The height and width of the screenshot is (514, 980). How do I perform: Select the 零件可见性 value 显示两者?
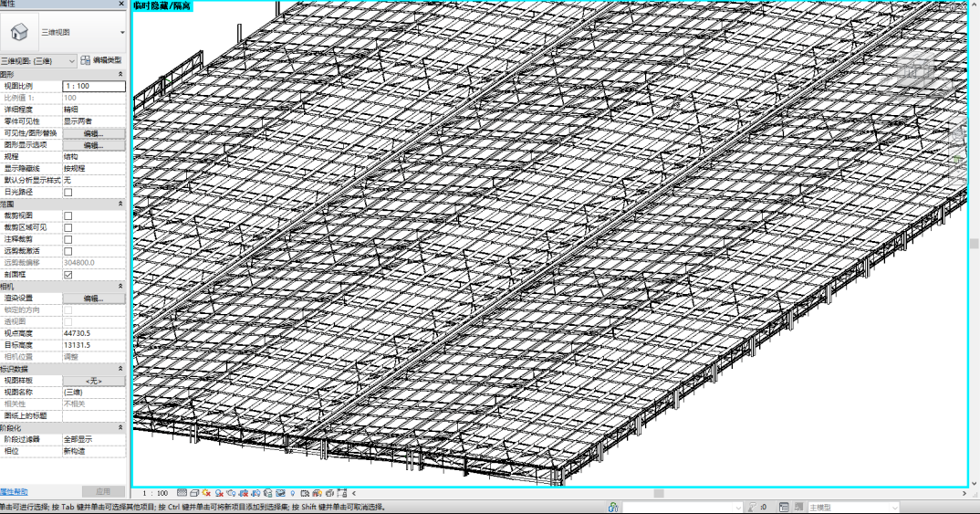click(94, 121)
